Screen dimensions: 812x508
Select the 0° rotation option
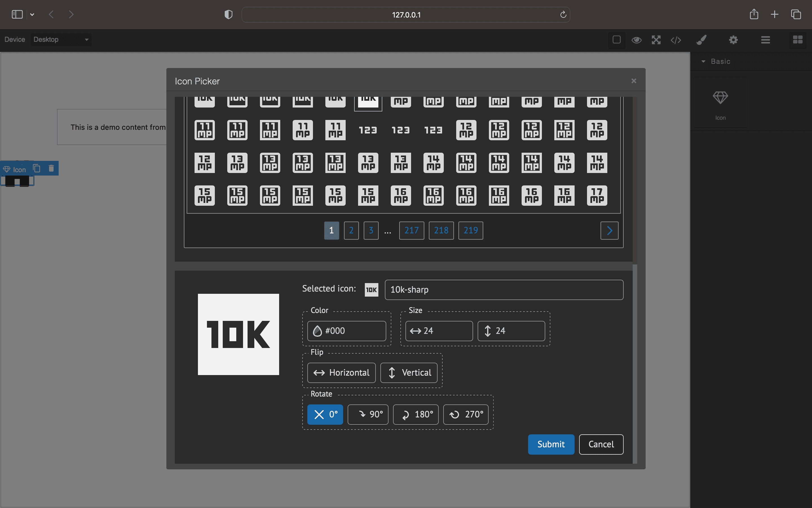(325, 414)
